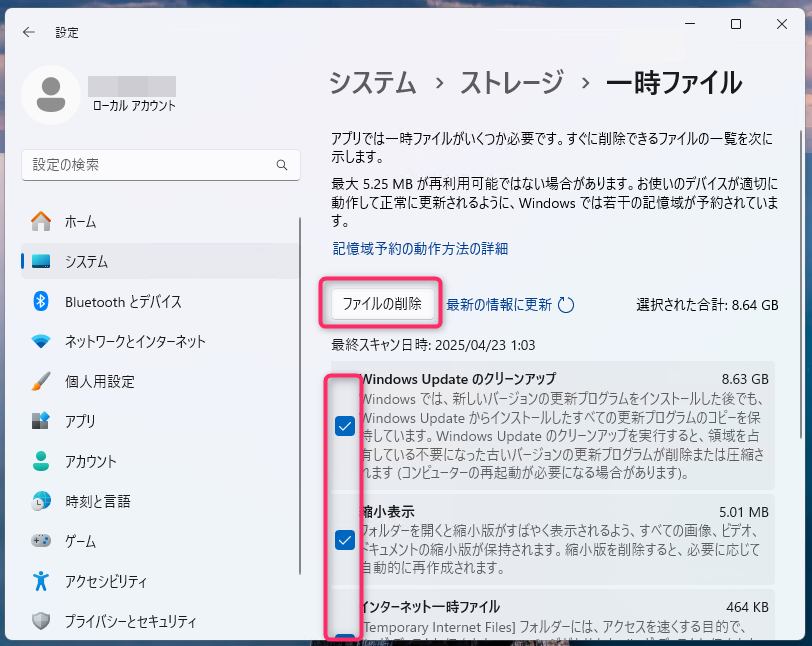Uncheck the 縮小表示 checkbox

pyautogui.click(x=345, y=540)
